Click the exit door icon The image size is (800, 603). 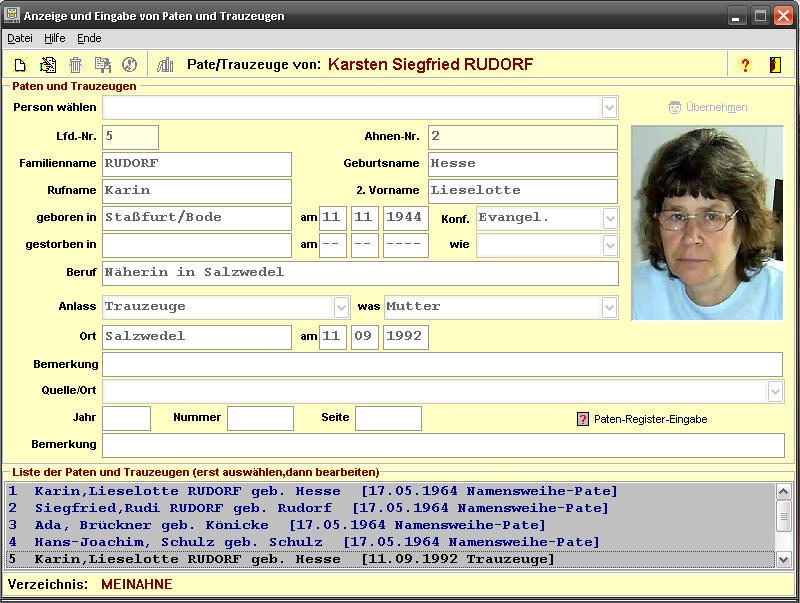coord(774,65)
